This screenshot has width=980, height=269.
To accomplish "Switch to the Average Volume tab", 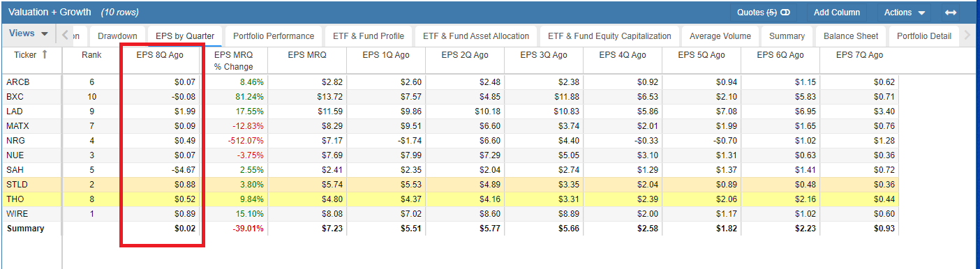I will coord(720,36).
